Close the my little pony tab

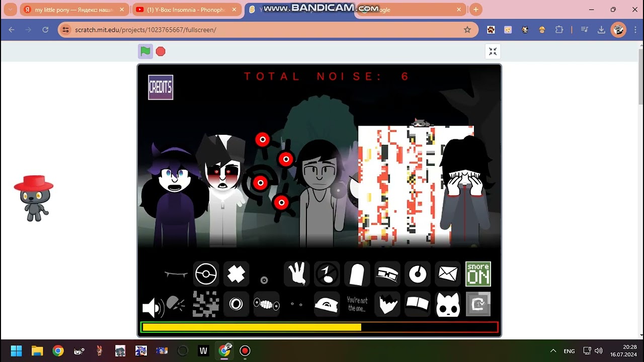pos(122,10)
